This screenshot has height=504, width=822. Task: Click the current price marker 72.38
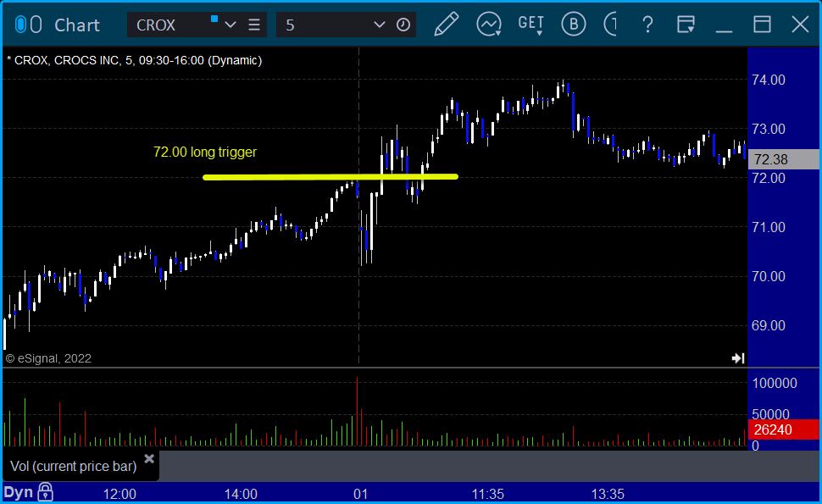784,159
